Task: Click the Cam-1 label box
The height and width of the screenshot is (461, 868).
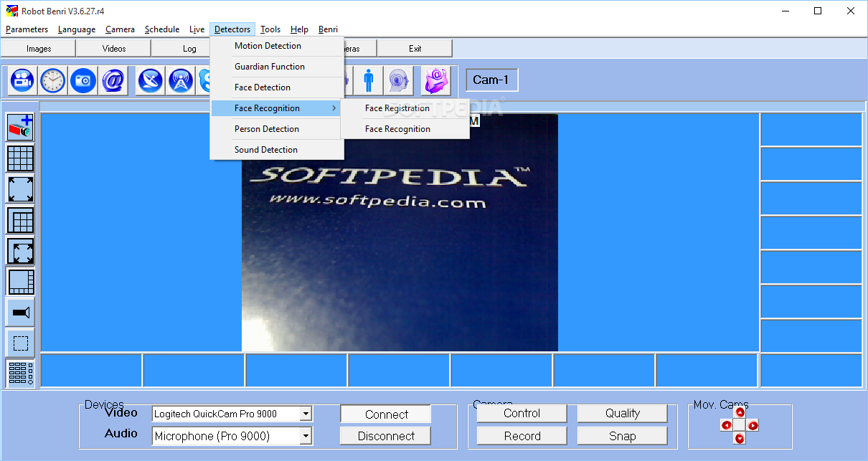Action: click(492, 80)
